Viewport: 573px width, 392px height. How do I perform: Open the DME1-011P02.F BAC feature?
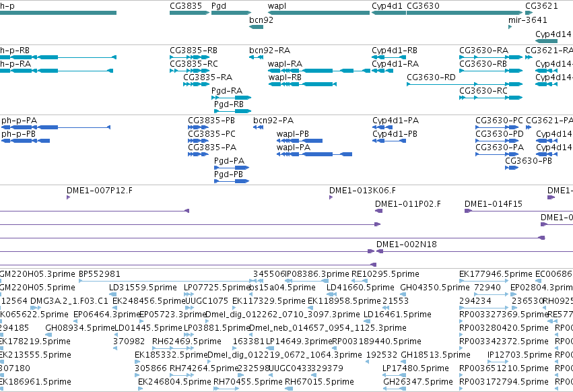(378, 211)
